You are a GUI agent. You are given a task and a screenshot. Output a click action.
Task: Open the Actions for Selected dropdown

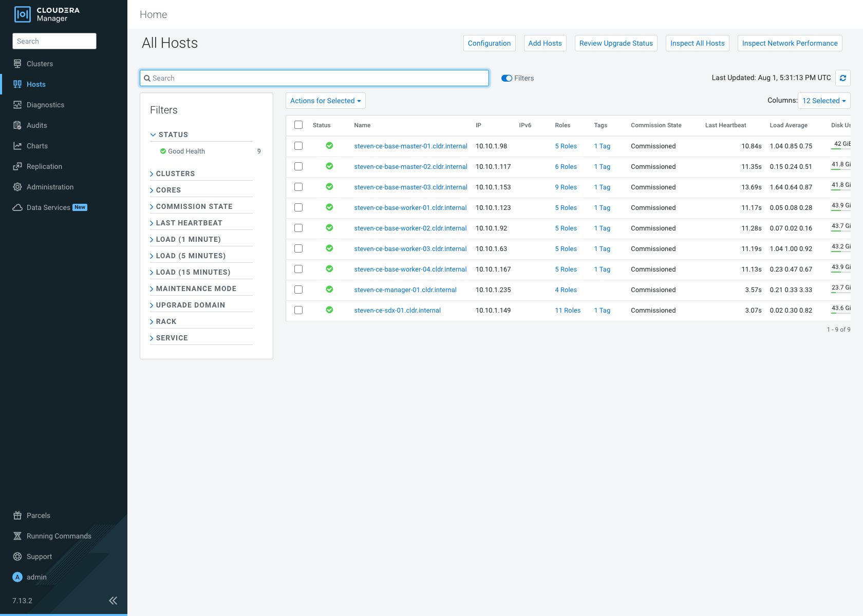click(x=326, y=101)
